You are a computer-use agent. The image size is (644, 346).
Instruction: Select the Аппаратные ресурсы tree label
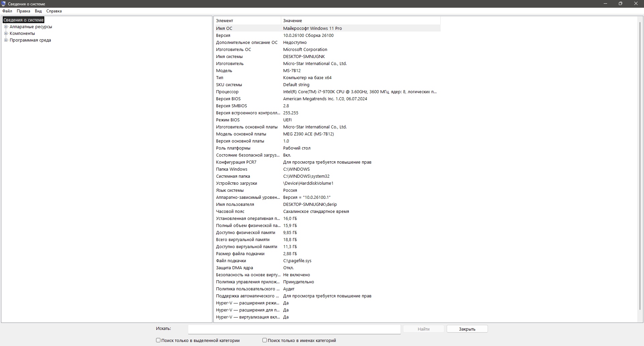(31, 27)
